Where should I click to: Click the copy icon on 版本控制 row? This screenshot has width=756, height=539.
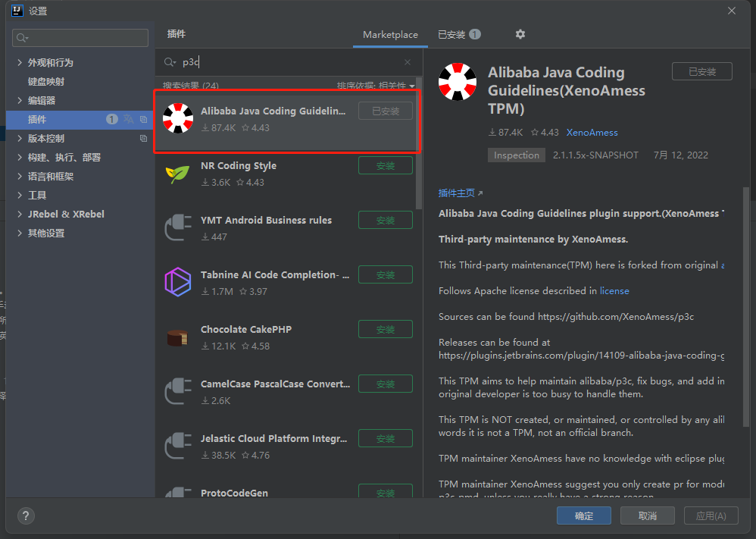click(x=144, y=139)
